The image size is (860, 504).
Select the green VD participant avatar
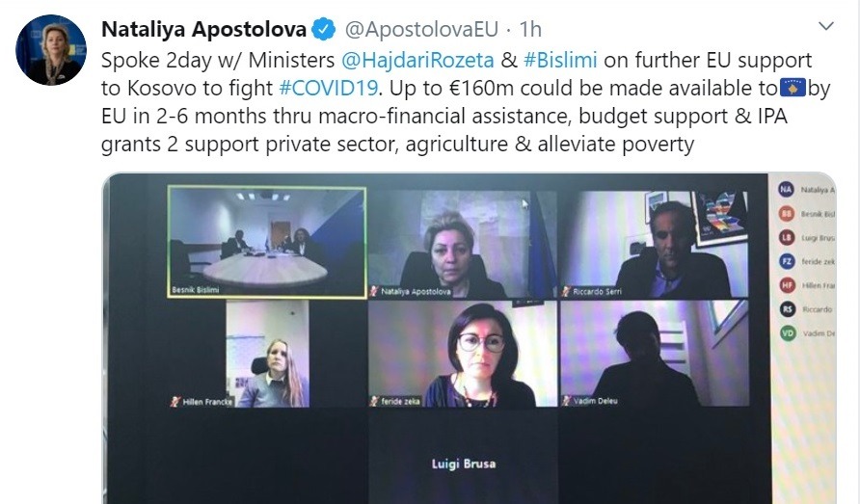[x=788, y=332]
